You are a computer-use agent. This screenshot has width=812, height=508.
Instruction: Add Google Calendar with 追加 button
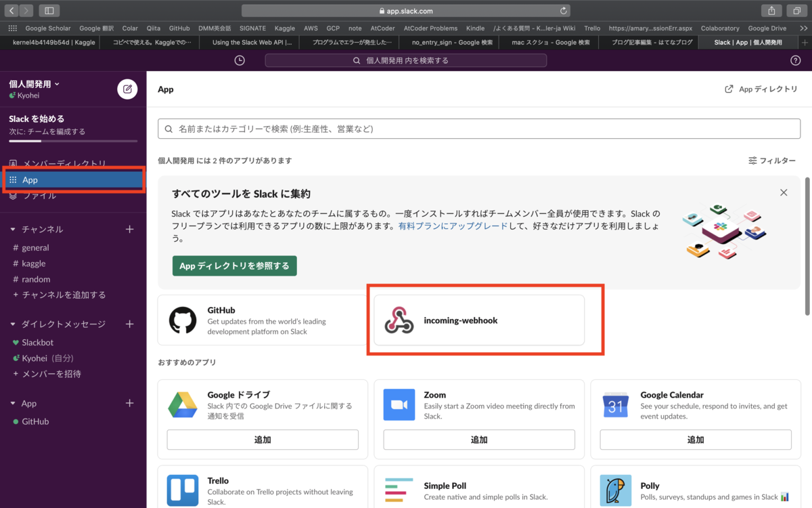click(696, 440)
